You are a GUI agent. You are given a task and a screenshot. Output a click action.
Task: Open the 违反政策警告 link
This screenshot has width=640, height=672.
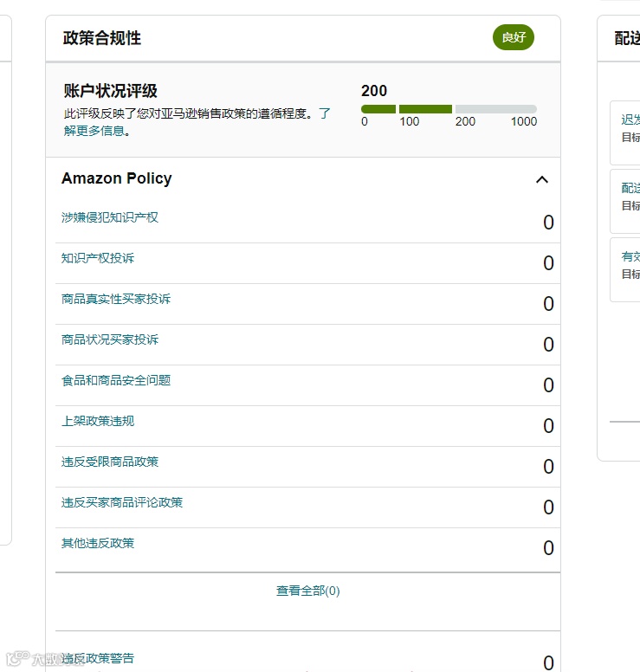pyautogui.click(x=98, y=658)
